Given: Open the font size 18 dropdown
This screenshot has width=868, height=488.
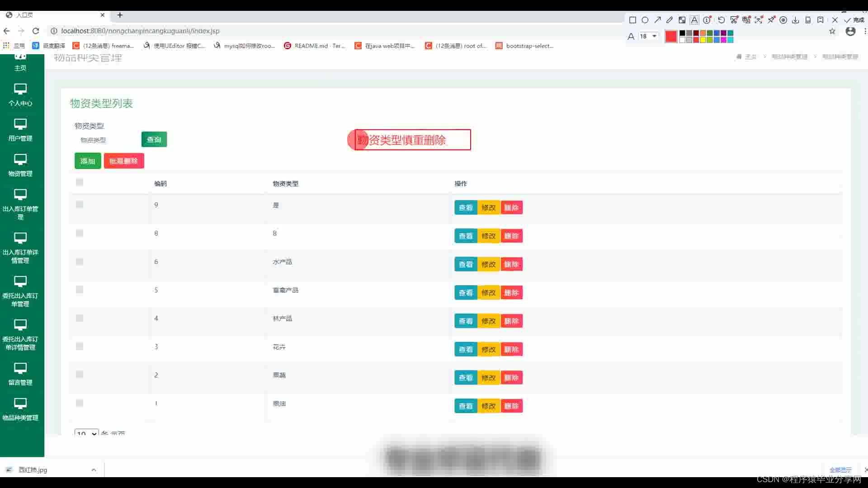Looking at the screenshot, I should coord(649,36).
